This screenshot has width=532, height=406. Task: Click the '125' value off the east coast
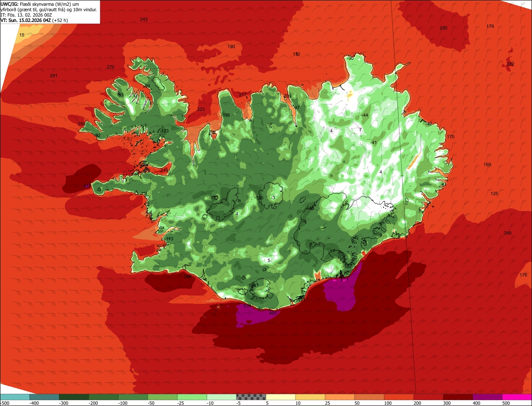494,193
